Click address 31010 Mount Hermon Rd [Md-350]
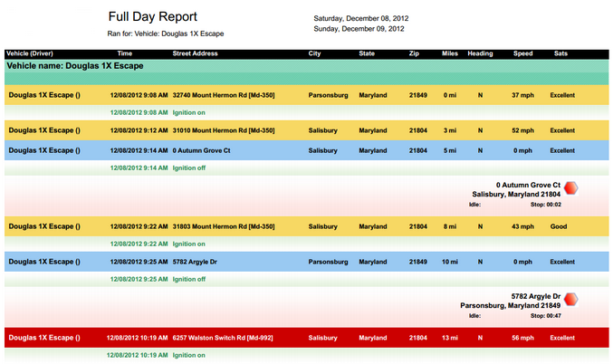The height and width of the screenshot is (364, 613). tap(224, 130)
